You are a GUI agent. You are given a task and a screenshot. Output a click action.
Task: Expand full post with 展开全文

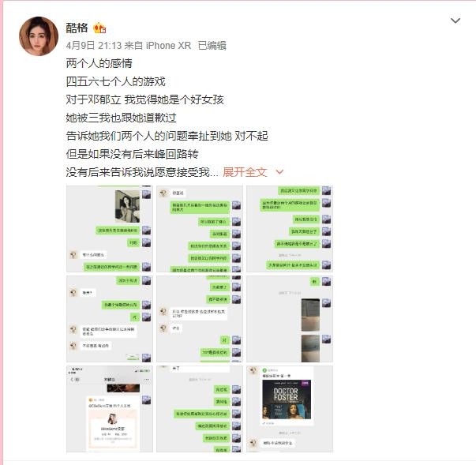pyautogui.click(x=245, y=172)
